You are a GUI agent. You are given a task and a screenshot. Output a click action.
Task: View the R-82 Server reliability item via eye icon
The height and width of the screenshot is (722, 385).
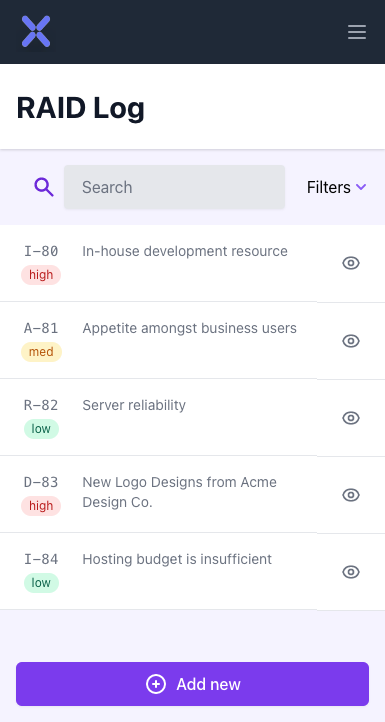(351, 418)
